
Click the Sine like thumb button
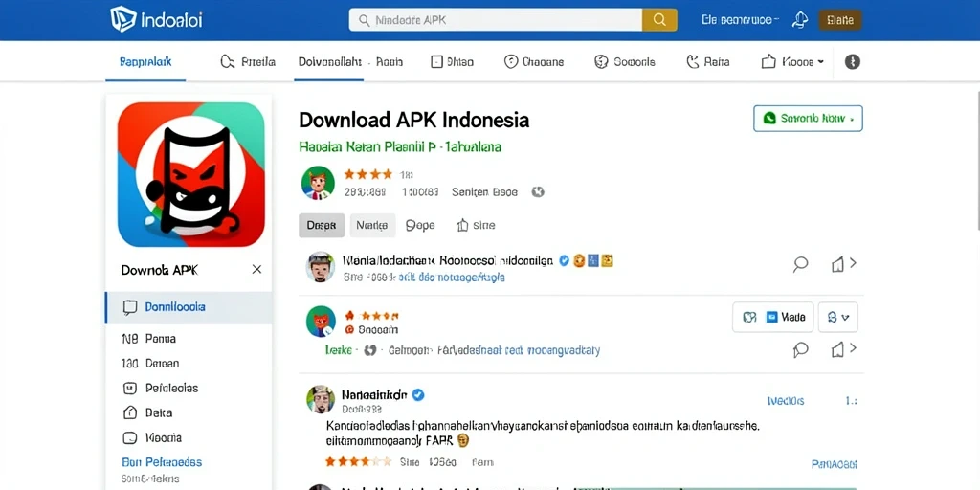[476, 225]
